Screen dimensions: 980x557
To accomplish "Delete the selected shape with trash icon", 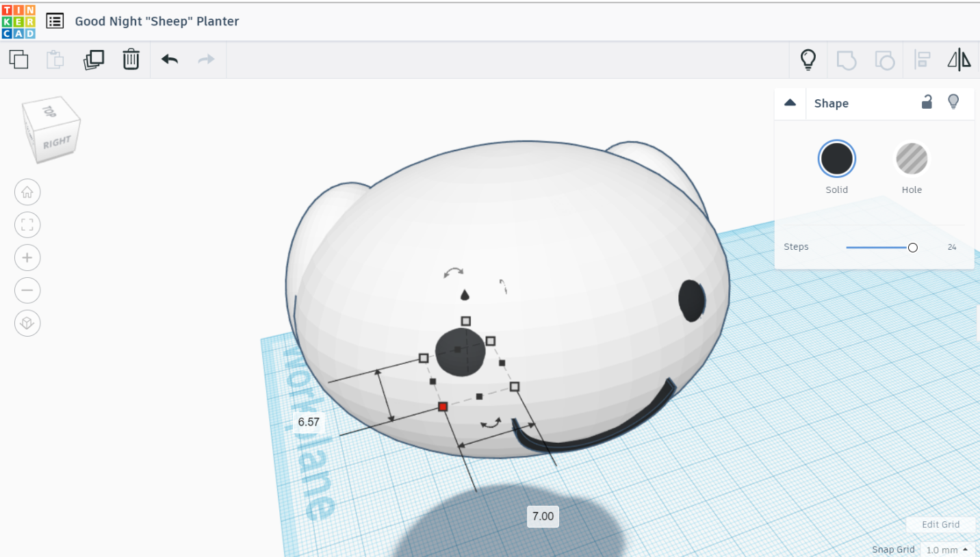I will 131,60.
